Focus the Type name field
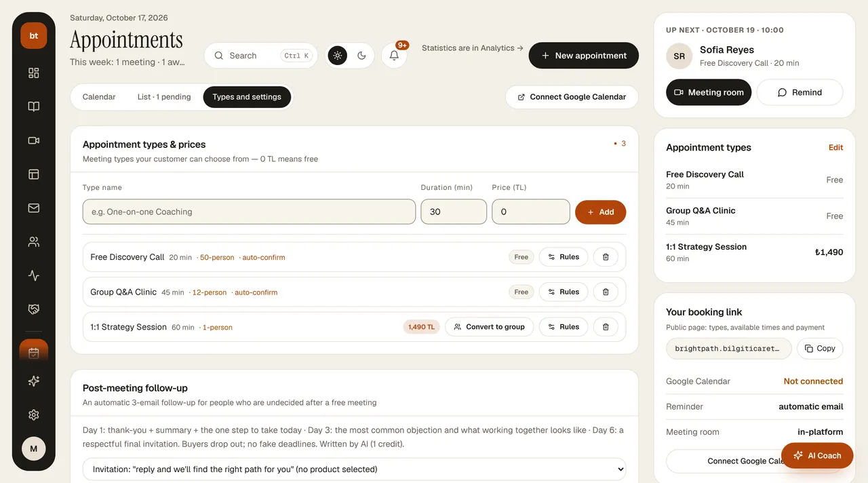 (249, 212)
